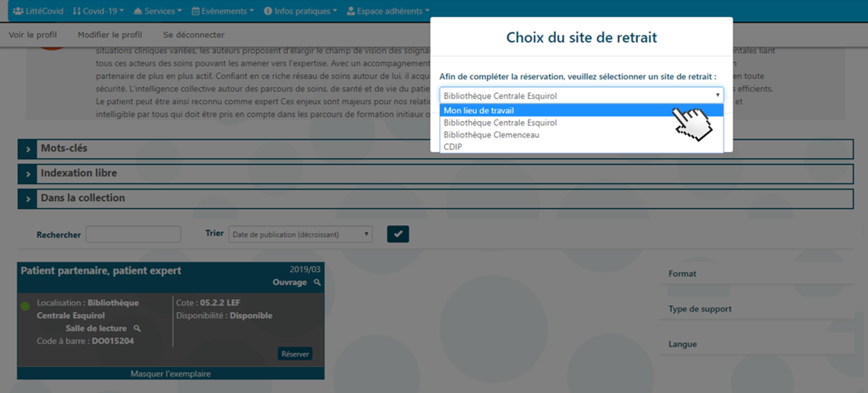Click the info icon next to Infos pratiques

(x=268, y=11)
